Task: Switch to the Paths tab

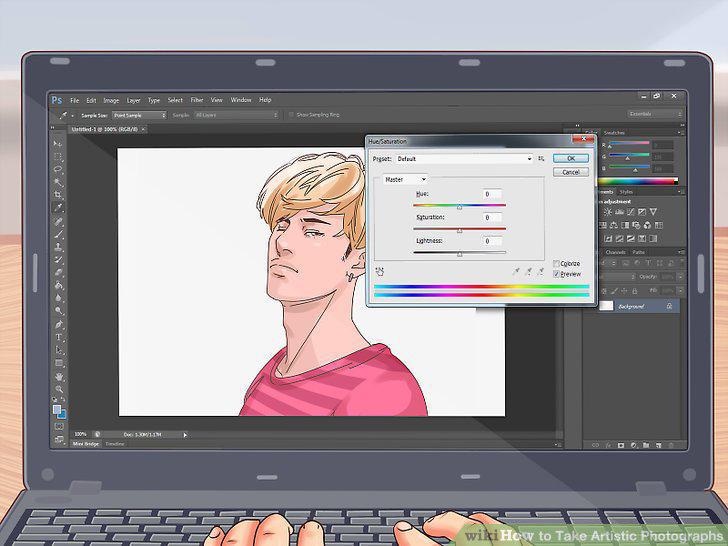Action: tap(638, 252)
